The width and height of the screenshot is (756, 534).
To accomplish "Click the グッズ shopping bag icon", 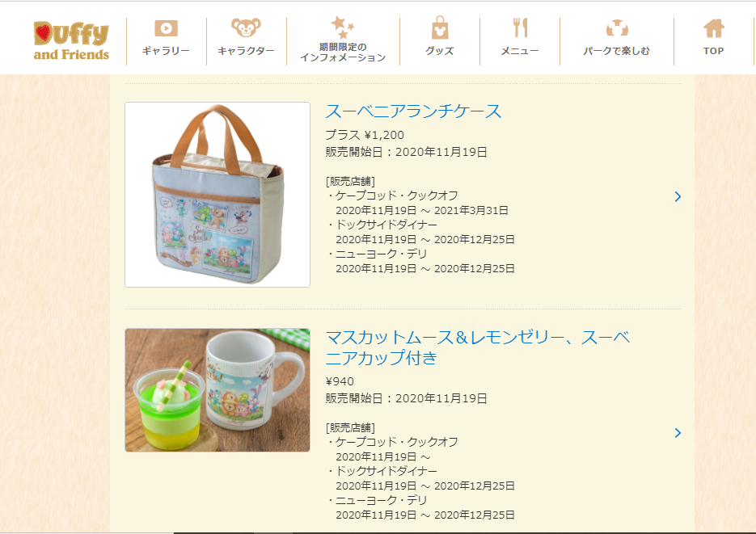I will pos(440,28).
